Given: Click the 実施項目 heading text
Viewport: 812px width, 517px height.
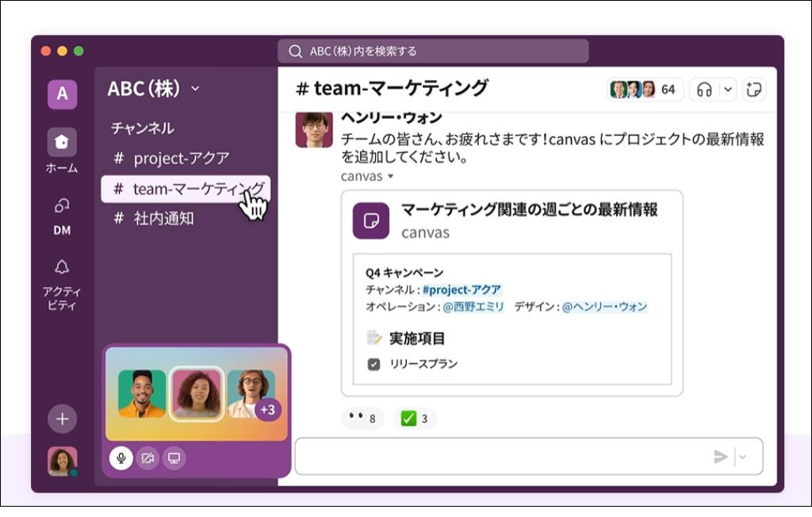Looking at the screenshot, I should pos(417,339).
